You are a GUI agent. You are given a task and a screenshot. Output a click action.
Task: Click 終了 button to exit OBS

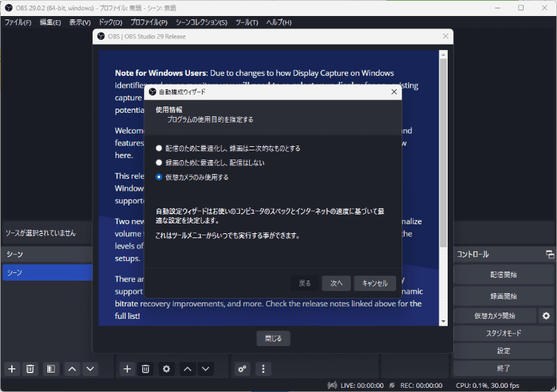[x=503, y=368]
